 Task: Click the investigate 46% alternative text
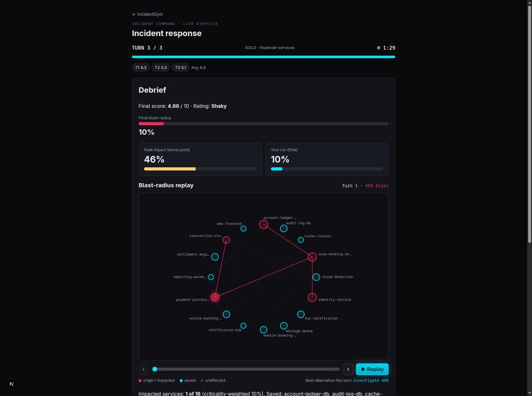point(371,380)
